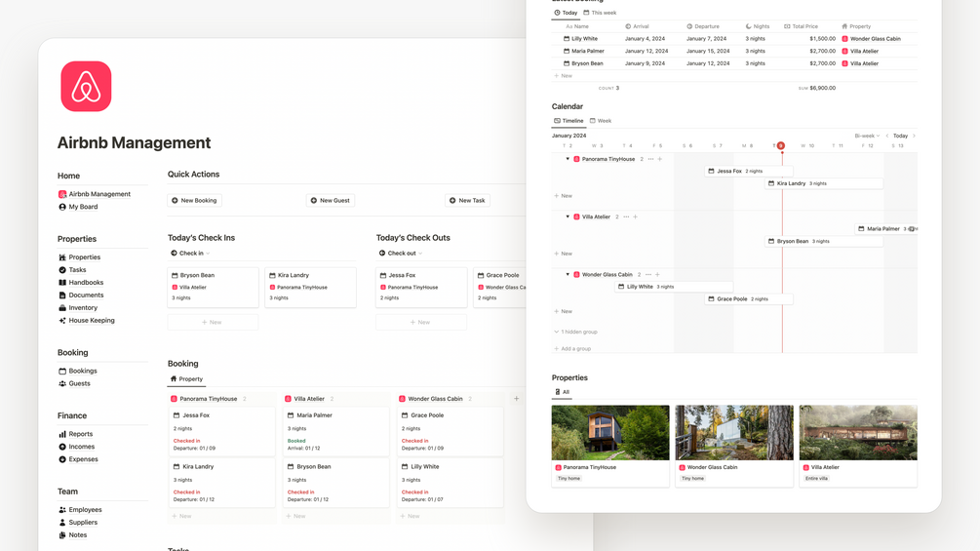Screen dimensions: 980x551
Task: Open the Check in view dropdown
Action: click(x=190, y=253)
